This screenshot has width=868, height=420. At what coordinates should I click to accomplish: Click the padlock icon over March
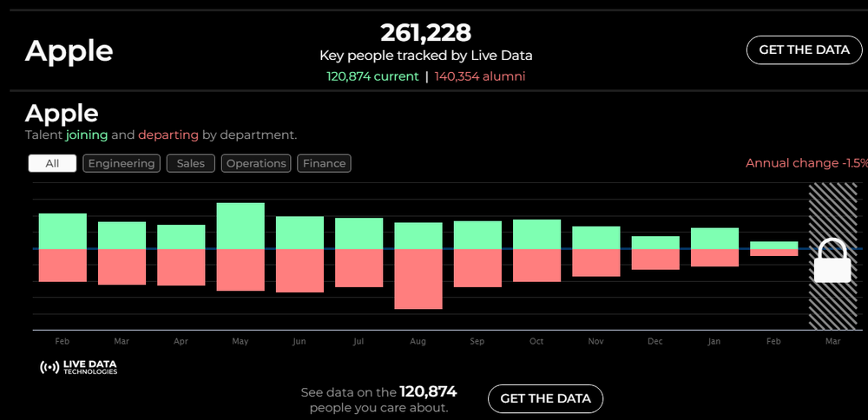coord(832,260)
